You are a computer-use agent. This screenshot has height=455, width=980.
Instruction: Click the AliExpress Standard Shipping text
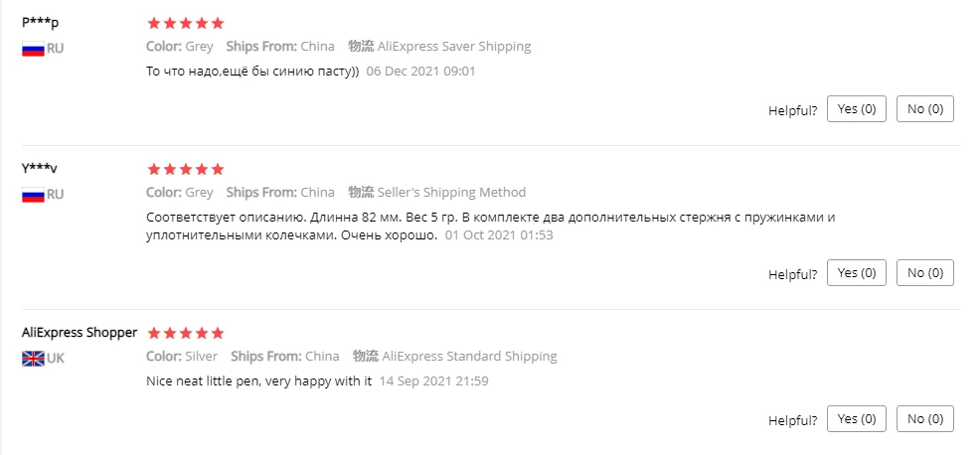[469, 357]
